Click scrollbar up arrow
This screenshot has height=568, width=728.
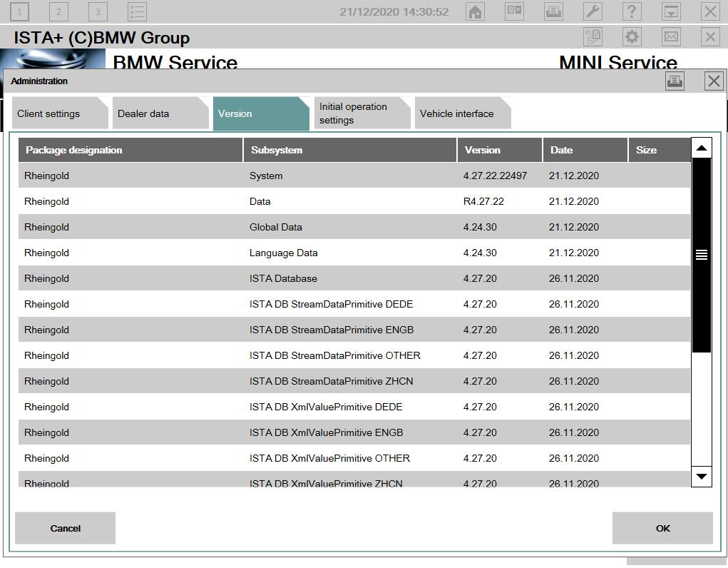pos(702,148)
